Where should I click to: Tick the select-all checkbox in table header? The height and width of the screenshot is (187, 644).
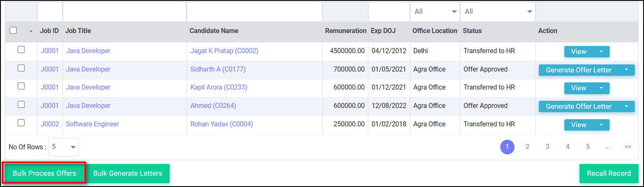tap(13, 31)
